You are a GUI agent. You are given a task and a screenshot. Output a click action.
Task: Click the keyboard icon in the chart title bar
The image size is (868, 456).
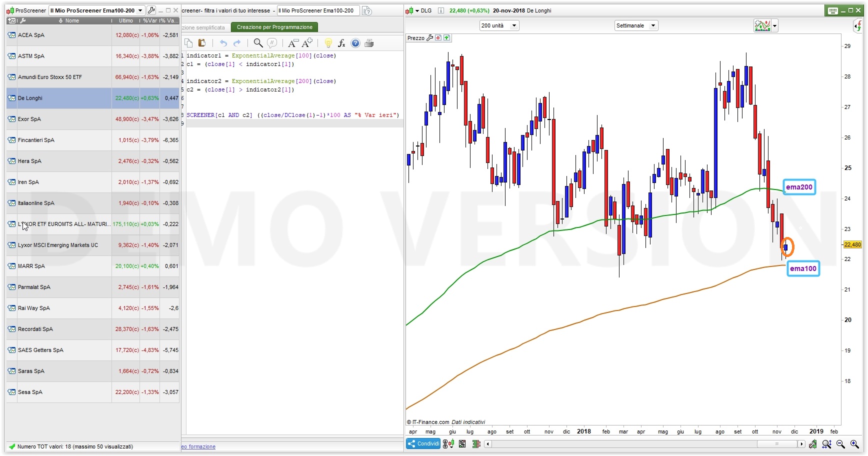coord(833,10)
